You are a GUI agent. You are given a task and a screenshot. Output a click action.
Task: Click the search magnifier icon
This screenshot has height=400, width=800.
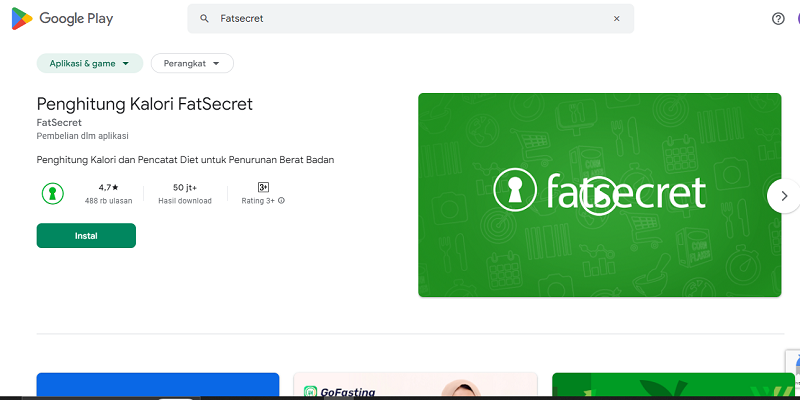point(204,19)
